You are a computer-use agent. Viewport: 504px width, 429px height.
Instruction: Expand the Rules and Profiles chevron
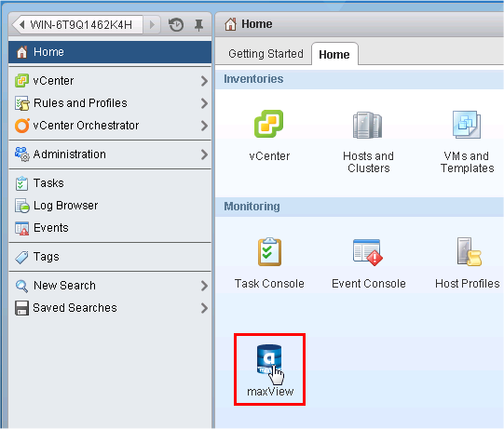click(x=204, y=103)
